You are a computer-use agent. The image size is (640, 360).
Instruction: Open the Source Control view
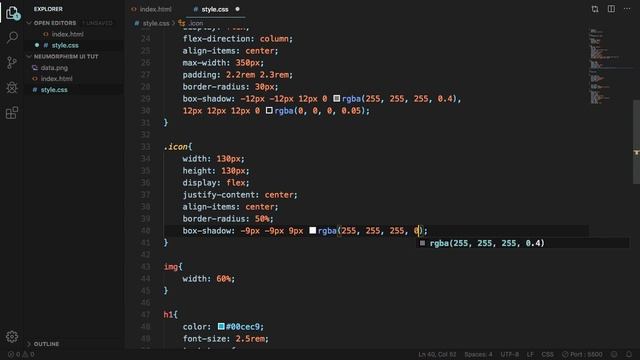(12, 62)
